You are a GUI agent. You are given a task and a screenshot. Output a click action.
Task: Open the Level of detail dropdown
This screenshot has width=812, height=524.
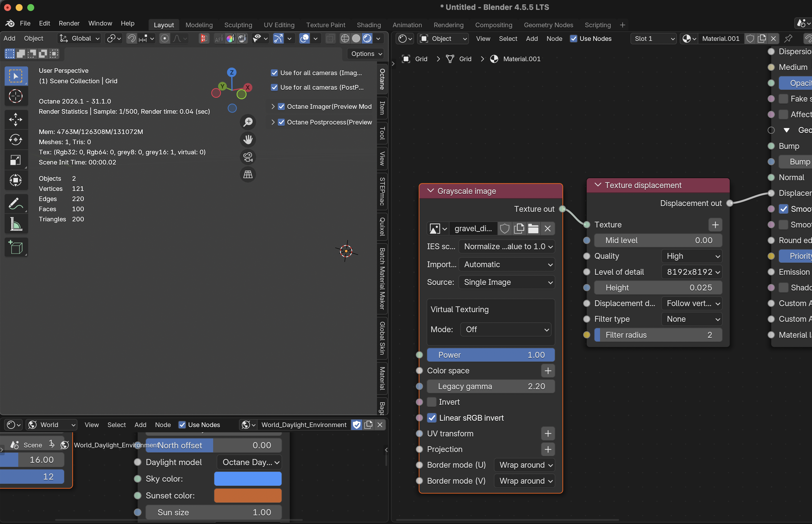coord(692,272)
